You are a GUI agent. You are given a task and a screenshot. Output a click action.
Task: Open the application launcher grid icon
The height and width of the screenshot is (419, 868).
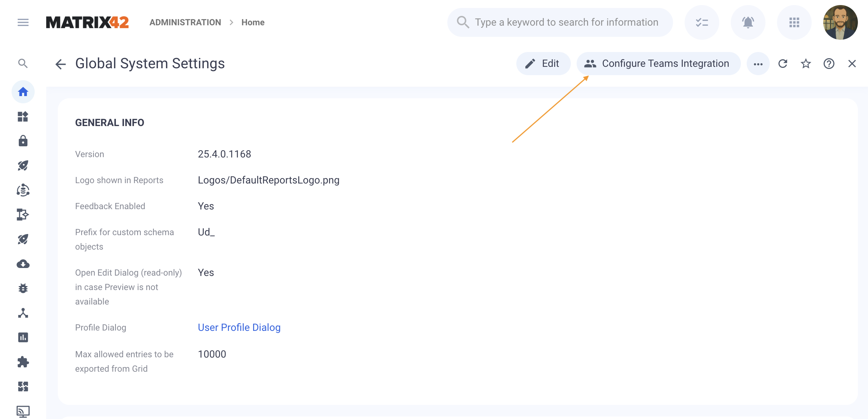pyautogui.click(x=794, y=22)
